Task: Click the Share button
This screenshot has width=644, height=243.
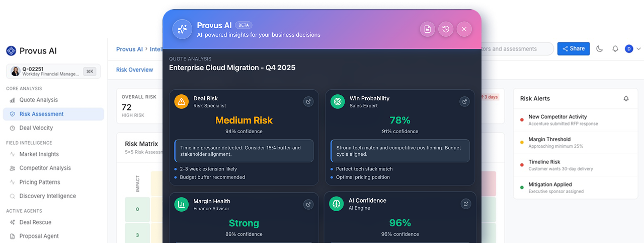Action: pyautogui.click(x=573, y=49)
